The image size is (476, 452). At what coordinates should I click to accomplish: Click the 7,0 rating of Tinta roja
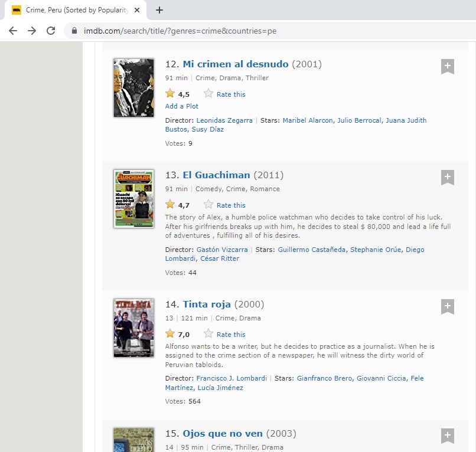[x=184, y=335]
